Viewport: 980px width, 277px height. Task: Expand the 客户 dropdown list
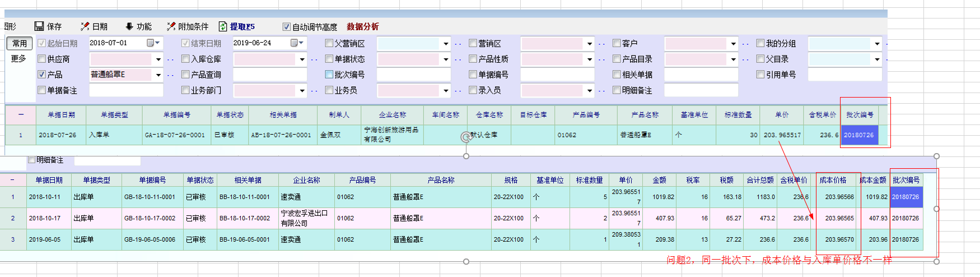coord(733,43)
